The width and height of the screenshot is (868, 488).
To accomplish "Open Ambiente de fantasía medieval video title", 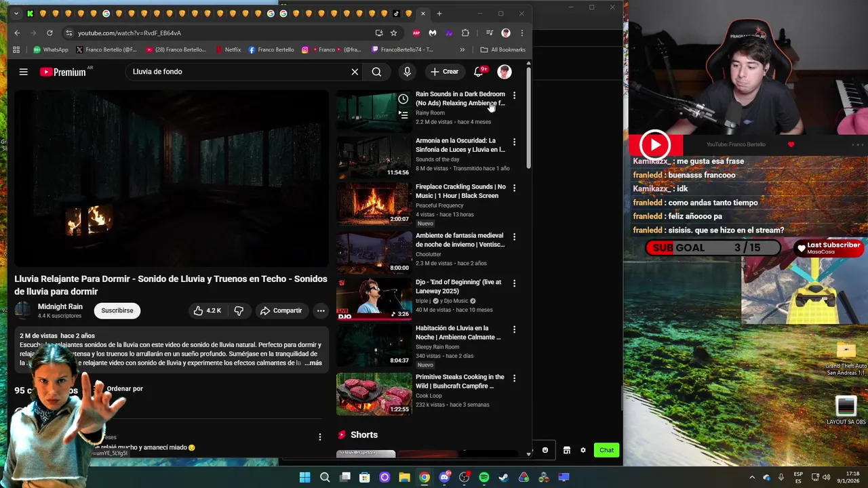I will pos(460,240).
